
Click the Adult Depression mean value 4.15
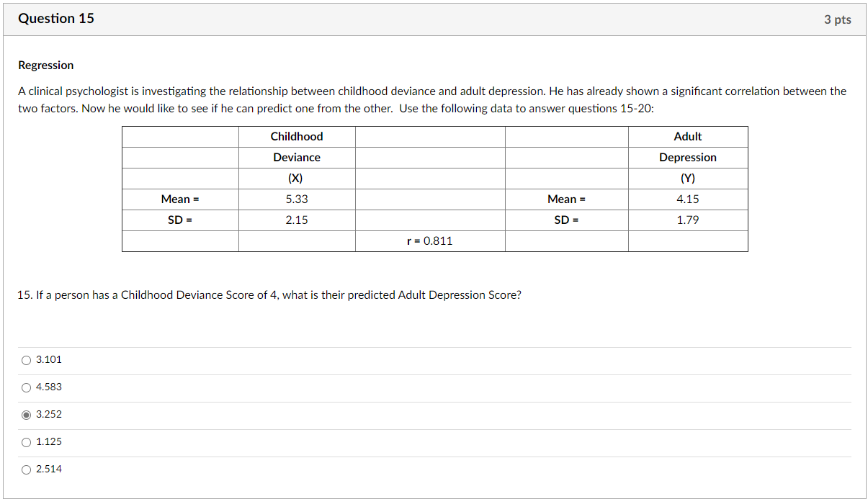point(688,199)
